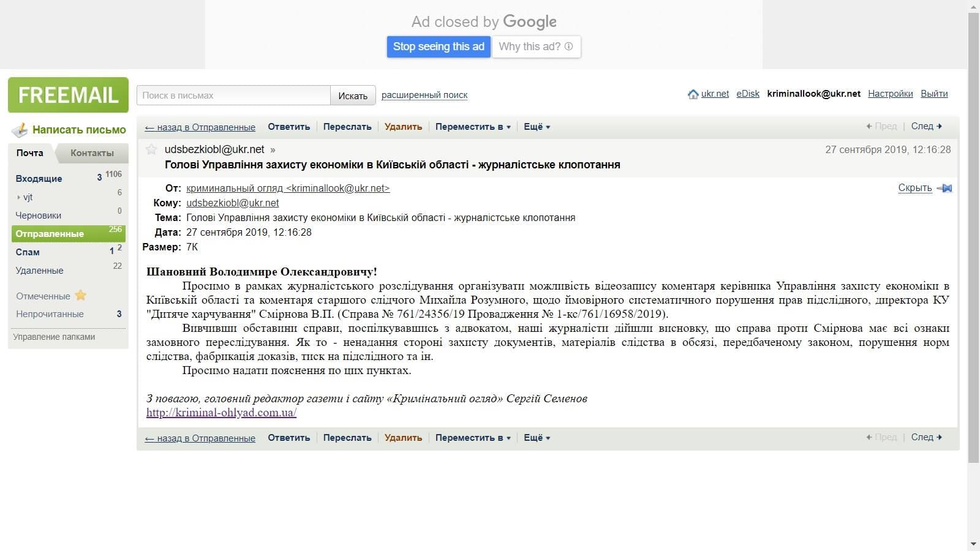Viewport: 980px width, 551px height.
Task: Click the compose letter pencil icon
Action: (x=20, y=130)
